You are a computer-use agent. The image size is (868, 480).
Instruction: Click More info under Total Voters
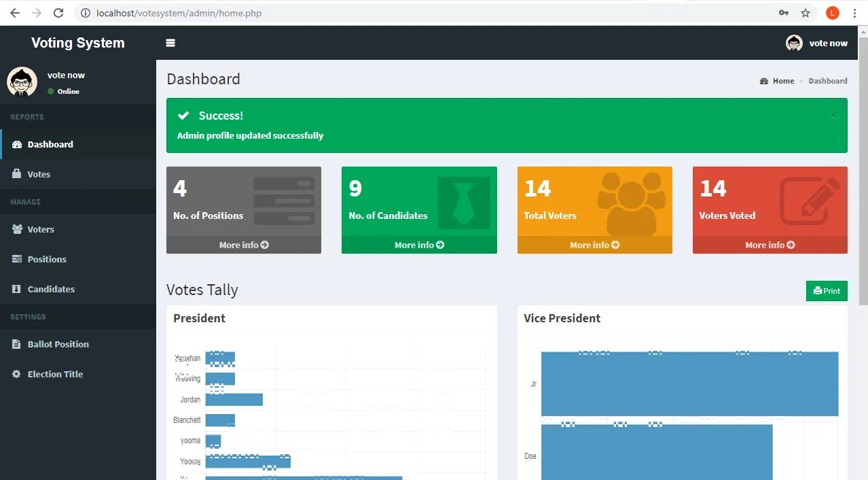click(x=594, y=245)
